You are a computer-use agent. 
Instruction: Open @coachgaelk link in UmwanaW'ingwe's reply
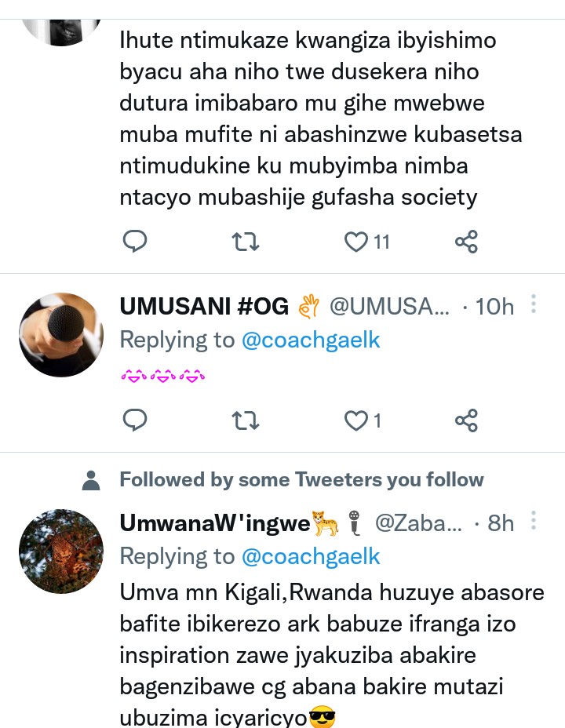311,556
